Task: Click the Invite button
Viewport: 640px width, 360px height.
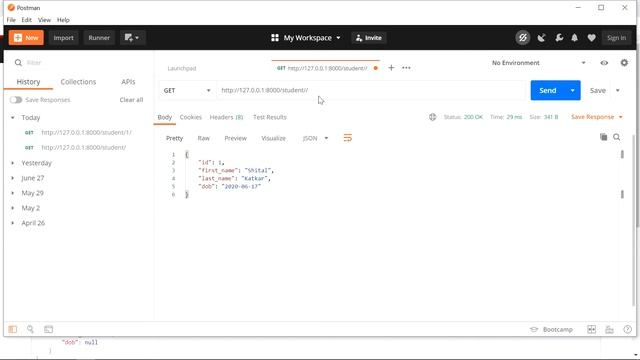Action: click(369, 38)
